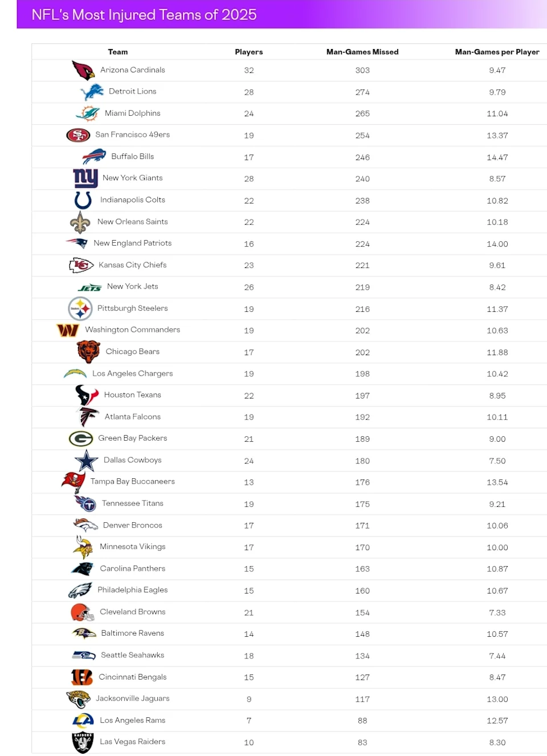The width and height of the screenshot is (547, 756).
Task: Click the Kansas City Chiefs team name
Action: tap(133, 265)
